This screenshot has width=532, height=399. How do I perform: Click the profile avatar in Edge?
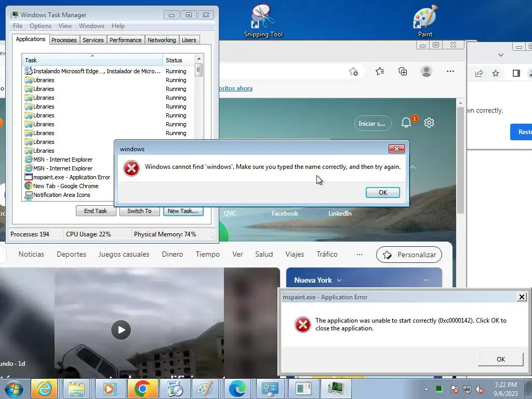(x=426, y=71)
